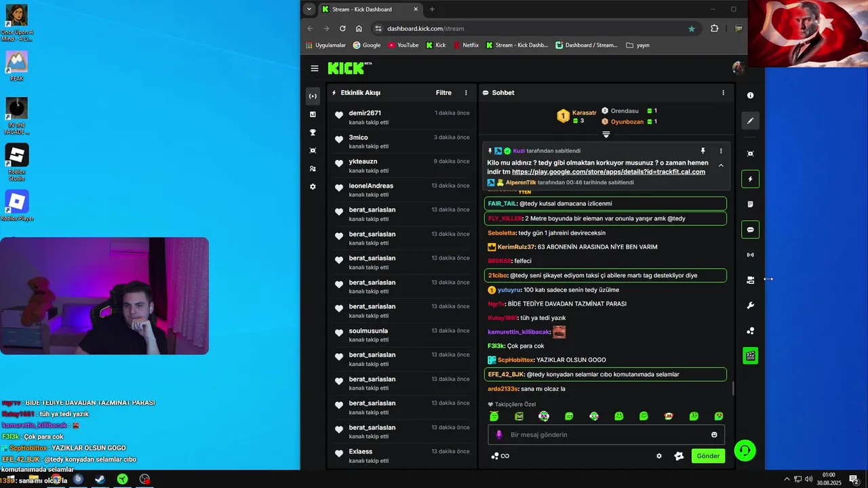Click the Karasatr leaderboard top gifter
The width and height of the screenshot is (868, 488).
[577, 116]
